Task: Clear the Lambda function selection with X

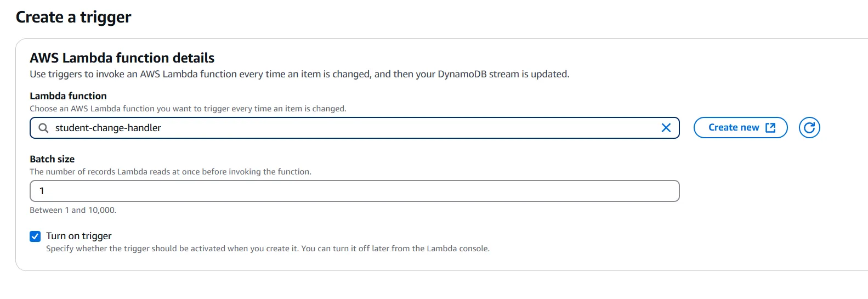Action: pyautogui.click(x=666, y=128)
